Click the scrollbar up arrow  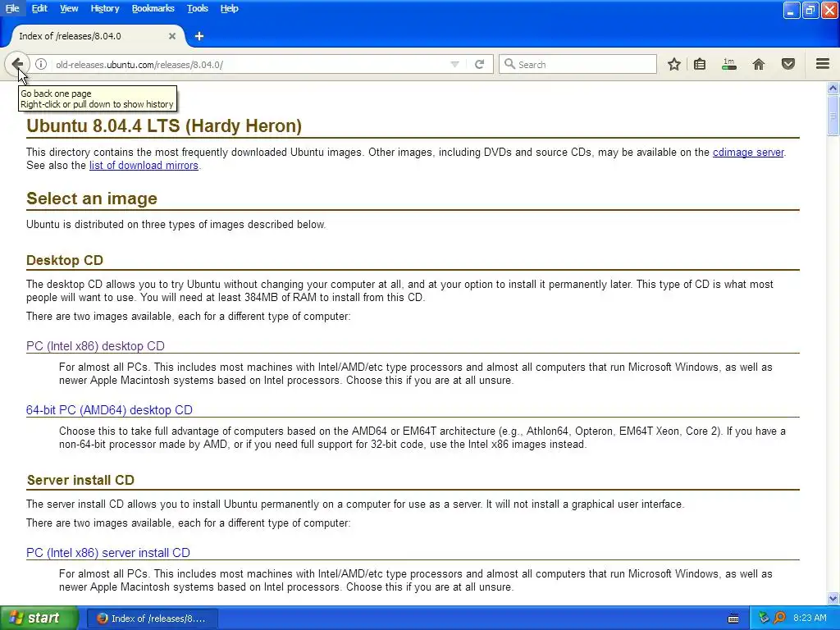pos(833,88)
